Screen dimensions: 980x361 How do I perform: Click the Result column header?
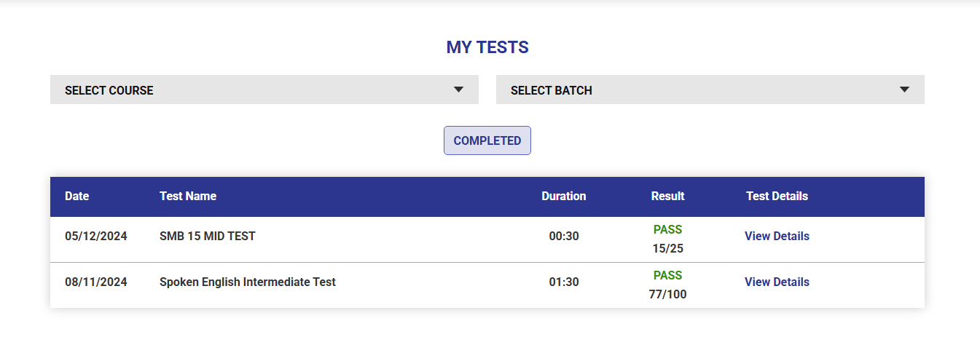[x=667, y=196]
